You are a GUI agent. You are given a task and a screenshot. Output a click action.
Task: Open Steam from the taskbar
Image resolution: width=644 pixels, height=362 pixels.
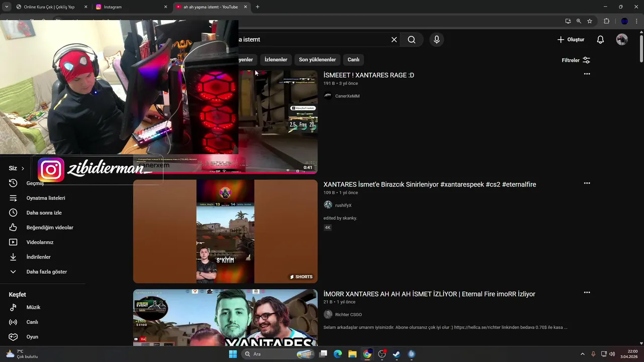[396, 354]
